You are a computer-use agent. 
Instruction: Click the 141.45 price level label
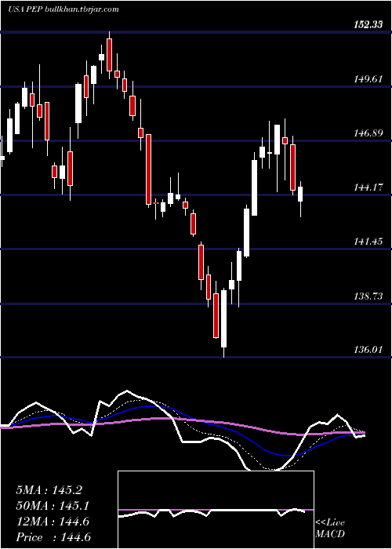coord(367,242)
